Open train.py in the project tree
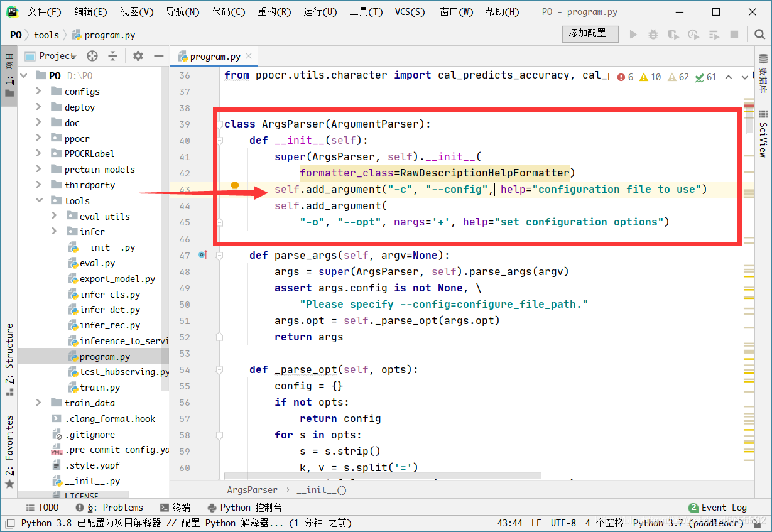The height and width of the screenshot is (532, 772). [100, 388]
